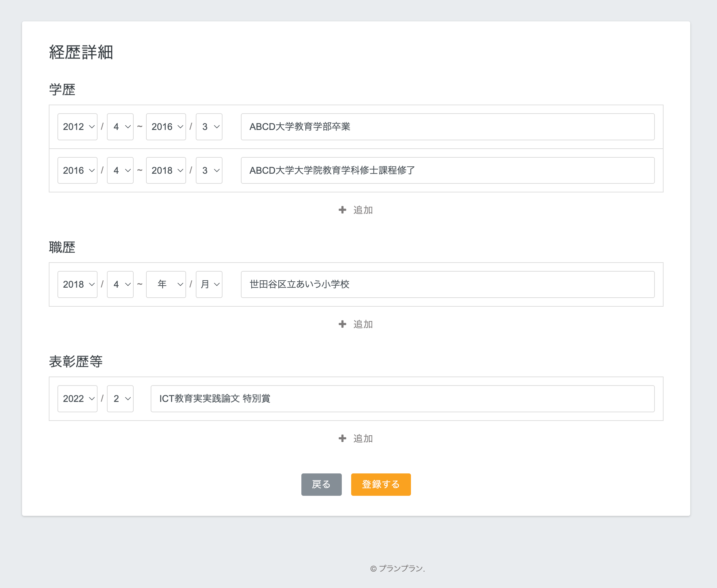Focus the 世田谷区立あいう小学校 input field

point(447,284)
